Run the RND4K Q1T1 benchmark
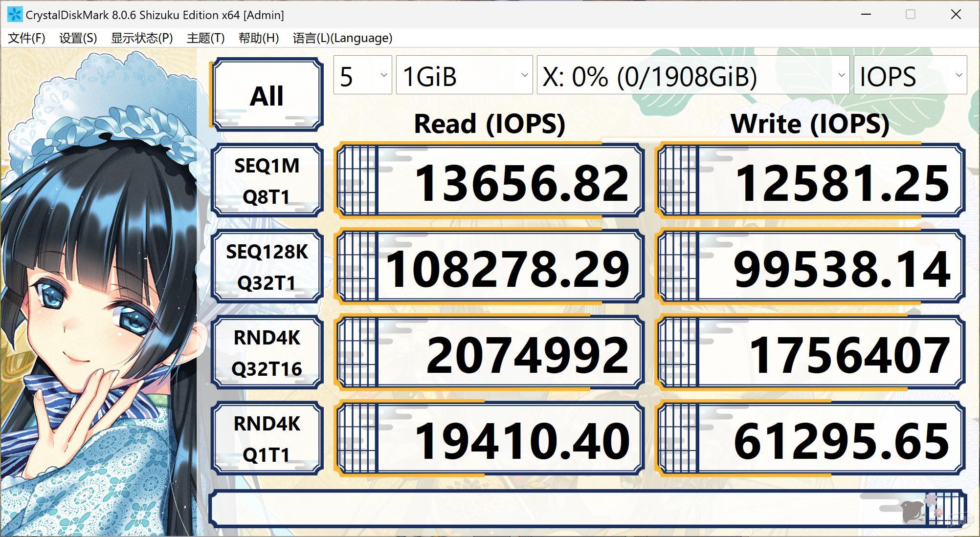 point(267,439)
